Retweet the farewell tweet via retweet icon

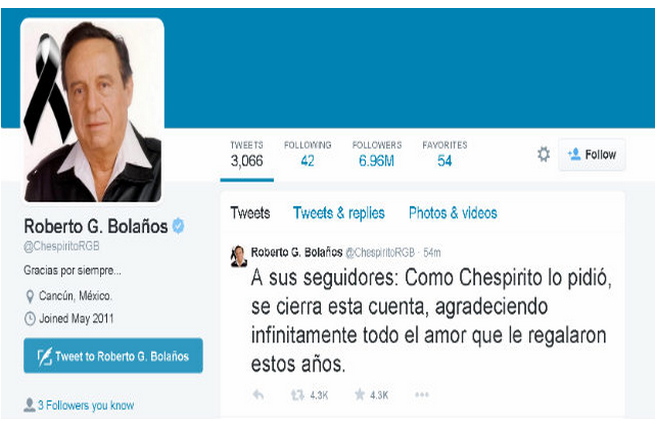[x=297, y=395]
